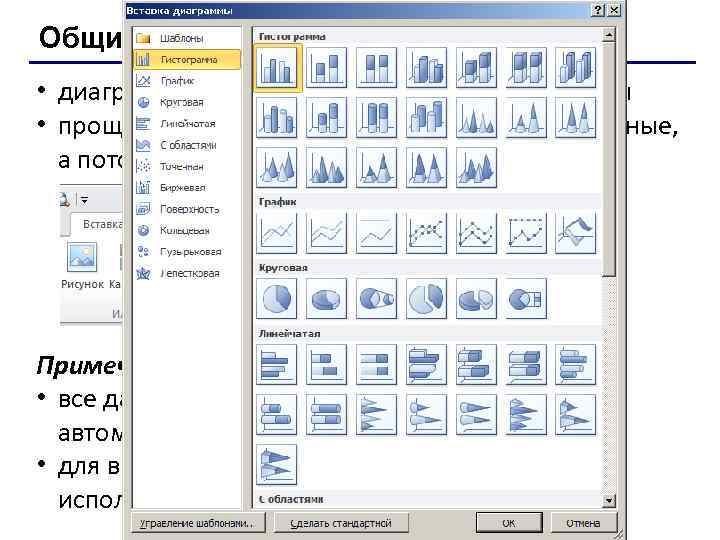Select the pie of pie chart thumbnail
Viewport: 720px width, 540px height.
pyautogui.click(x=377, y=299)
